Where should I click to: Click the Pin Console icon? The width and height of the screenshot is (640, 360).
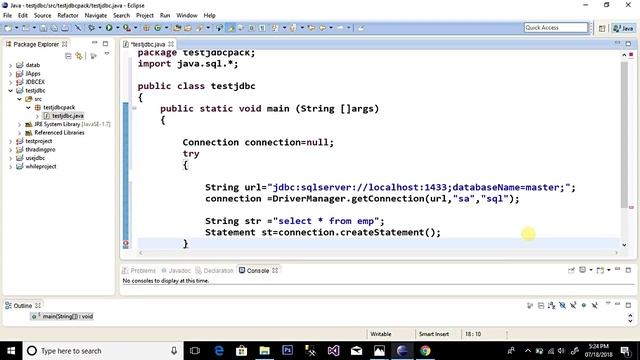[571, 270]
